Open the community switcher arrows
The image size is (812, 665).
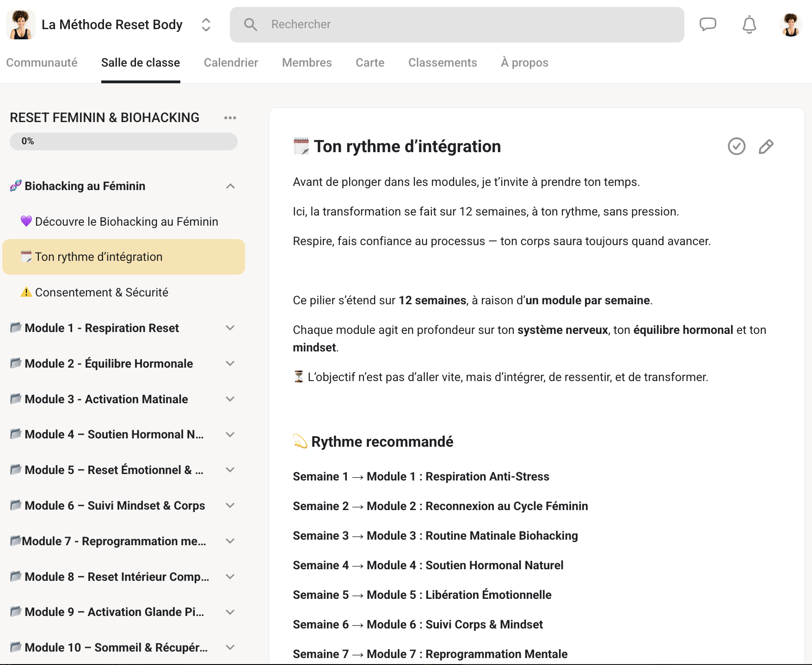tap(206, 25)
